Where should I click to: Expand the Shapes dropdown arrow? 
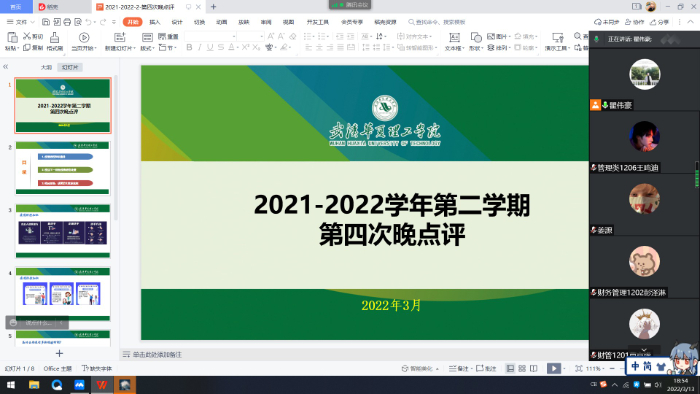483,48
